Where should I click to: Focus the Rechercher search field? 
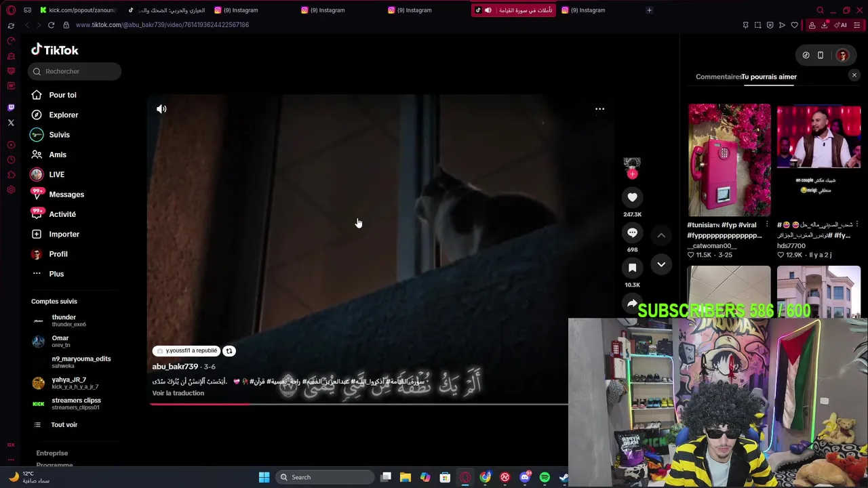click(75, 71)
